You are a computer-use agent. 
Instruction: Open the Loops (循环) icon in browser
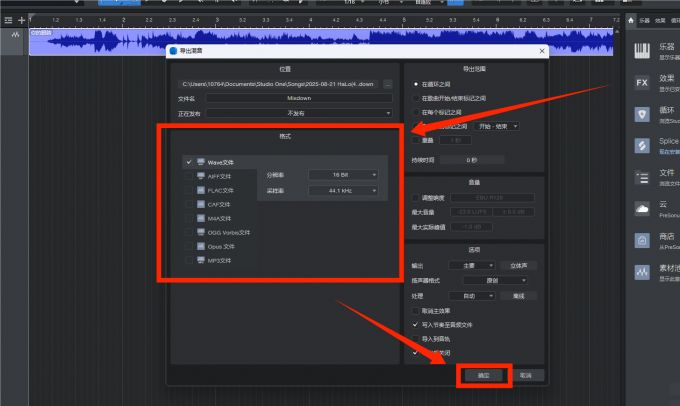point(642,115)
